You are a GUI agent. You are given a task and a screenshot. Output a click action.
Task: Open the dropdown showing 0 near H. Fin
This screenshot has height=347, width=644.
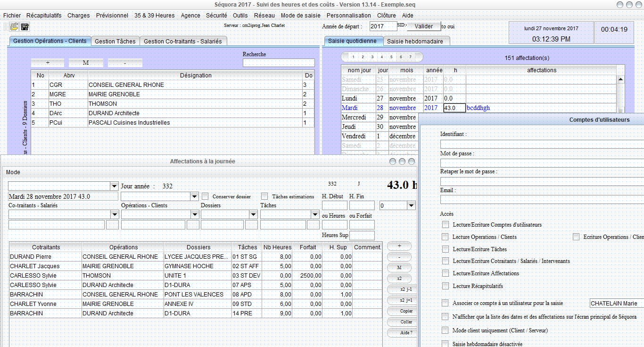pos(411,205)
